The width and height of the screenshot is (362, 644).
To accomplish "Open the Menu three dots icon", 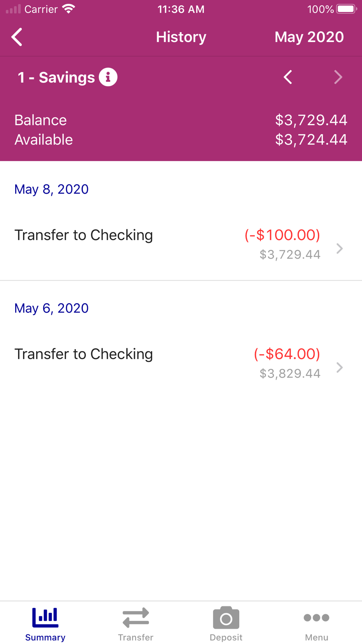I will tap(316, 617).
